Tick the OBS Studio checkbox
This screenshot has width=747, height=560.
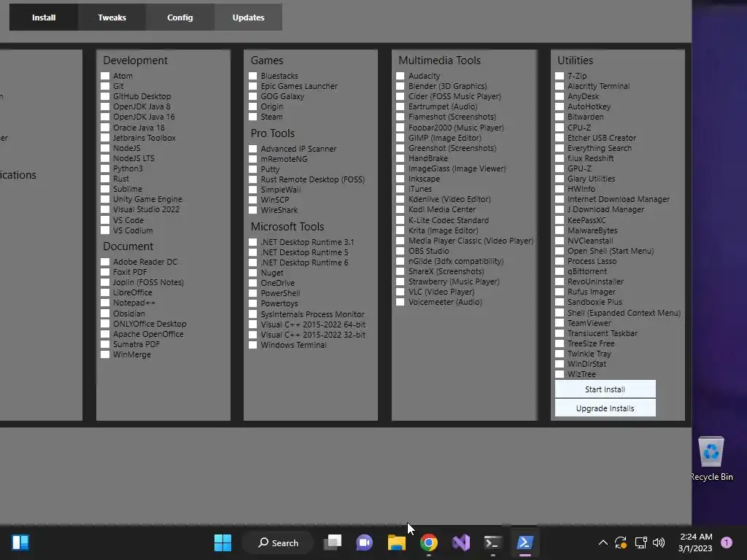tap(400, 251)
